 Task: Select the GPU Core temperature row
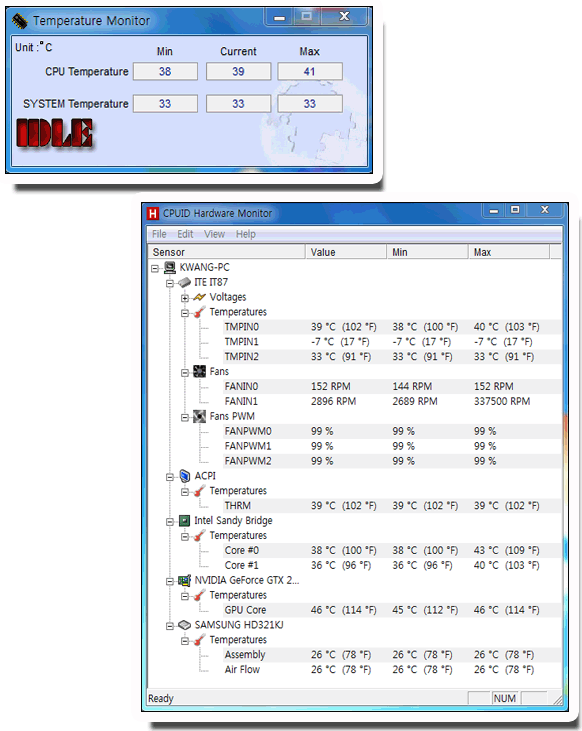coord(354,610)
